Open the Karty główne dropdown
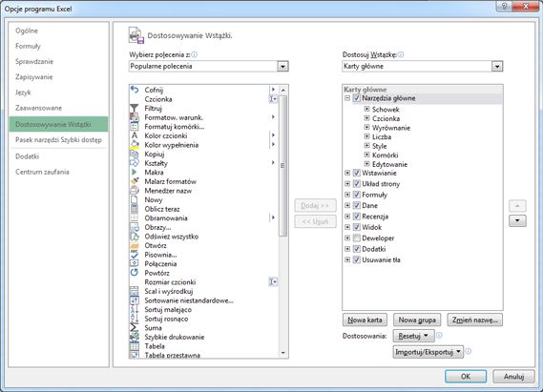The image size is (543, 392). (497, 66)
